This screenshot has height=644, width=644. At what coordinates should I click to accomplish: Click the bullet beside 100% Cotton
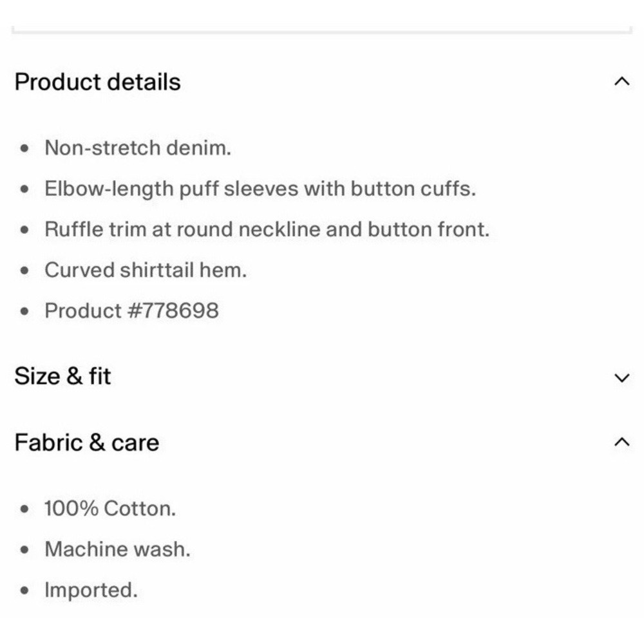pyautogui.click(x=24, y=509)
